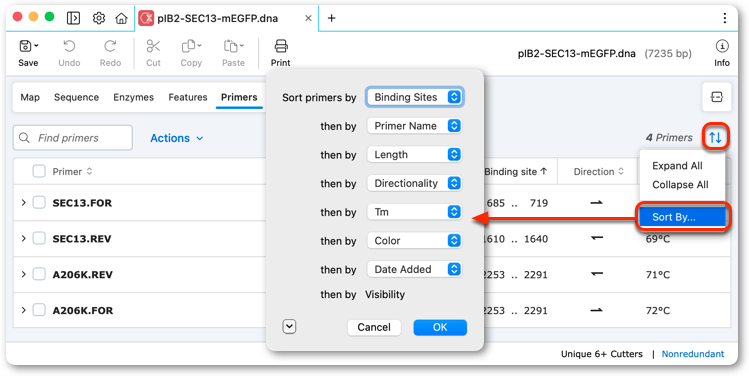Viewport: 749px width, 376px height.
Task: Choose Sort By... menu item
Action: click(683, 217)
